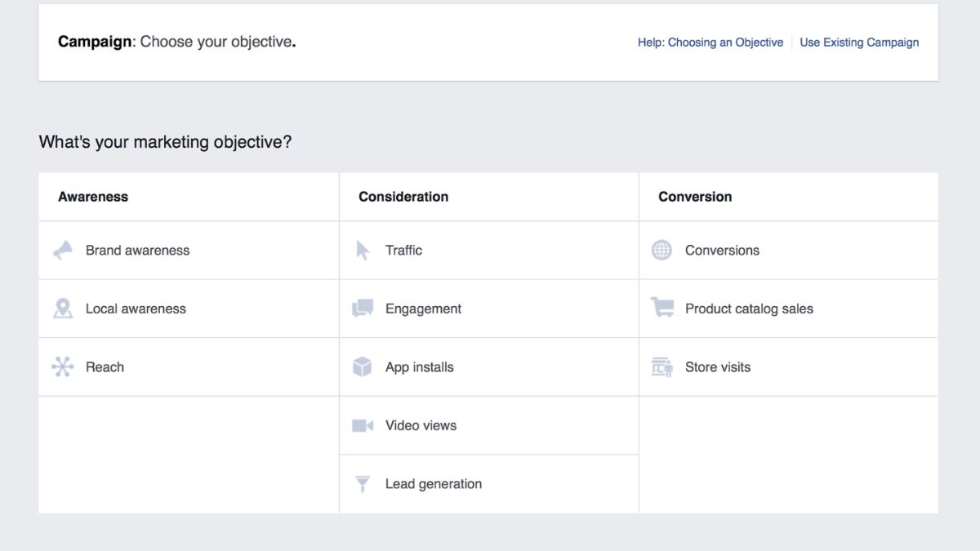This screenshot has width=980, height=551.
Task: Choose the Traffic marketing objective
Action: click(403, 250)
